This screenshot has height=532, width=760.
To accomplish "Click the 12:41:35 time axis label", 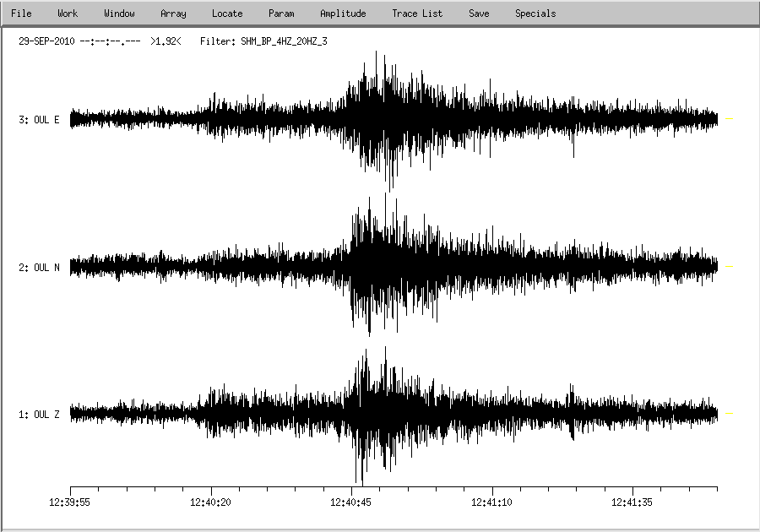I will tap(632, 502).
